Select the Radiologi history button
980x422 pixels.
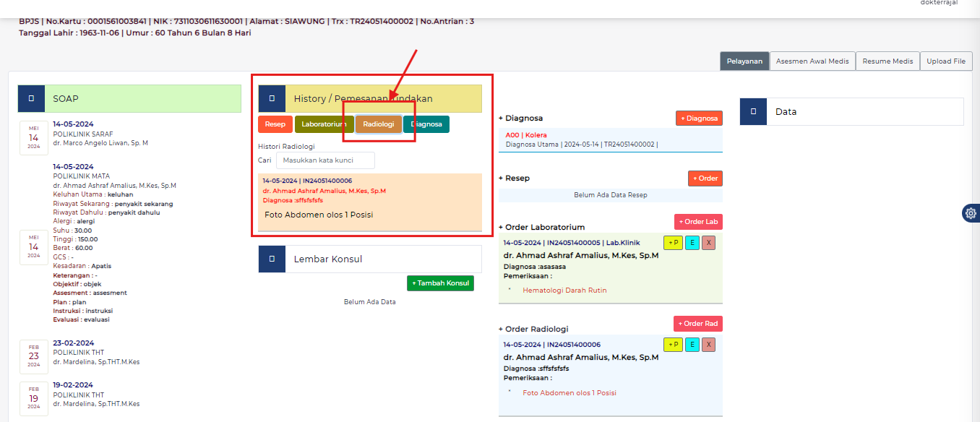point(379,124)
